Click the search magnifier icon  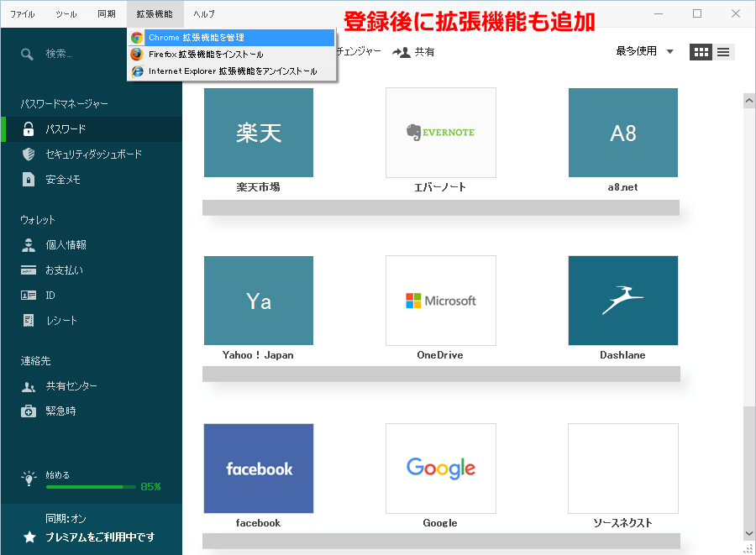27,54
